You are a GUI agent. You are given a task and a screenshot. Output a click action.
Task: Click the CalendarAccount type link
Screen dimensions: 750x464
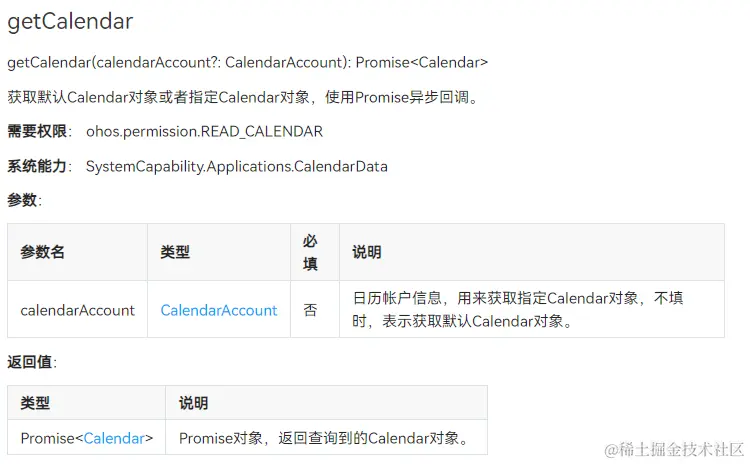click(219, 310)
